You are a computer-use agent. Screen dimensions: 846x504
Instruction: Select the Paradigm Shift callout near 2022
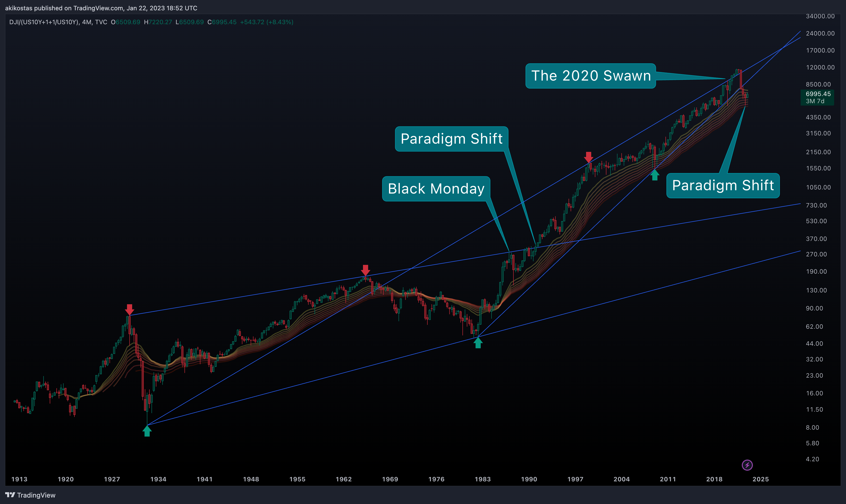[x=723, y=185]
